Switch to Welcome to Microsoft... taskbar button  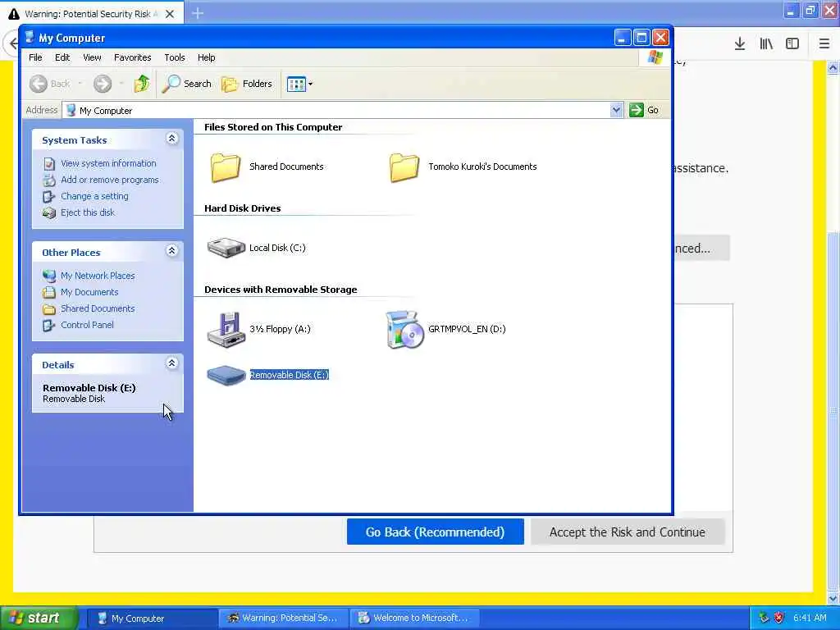414,619
